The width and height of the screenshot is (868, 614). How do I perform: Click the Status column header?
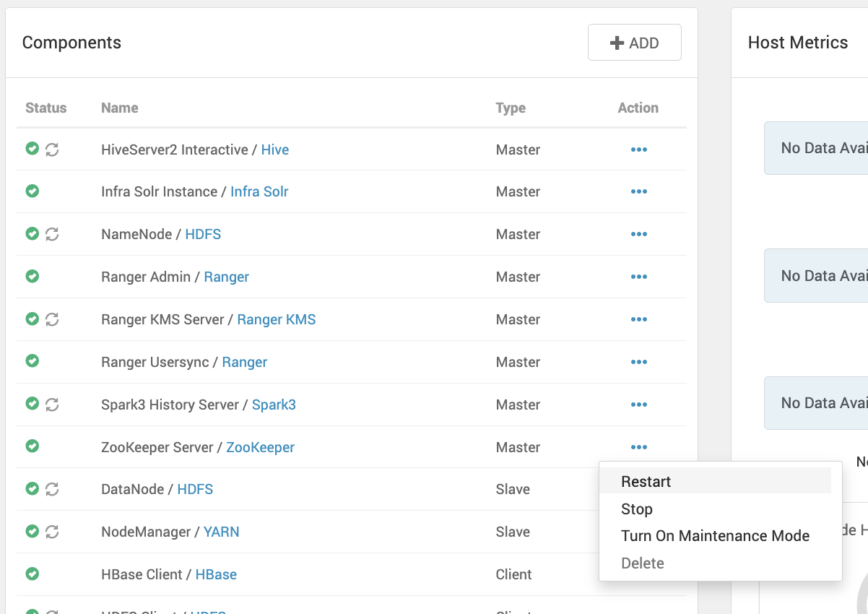(46, 108)
